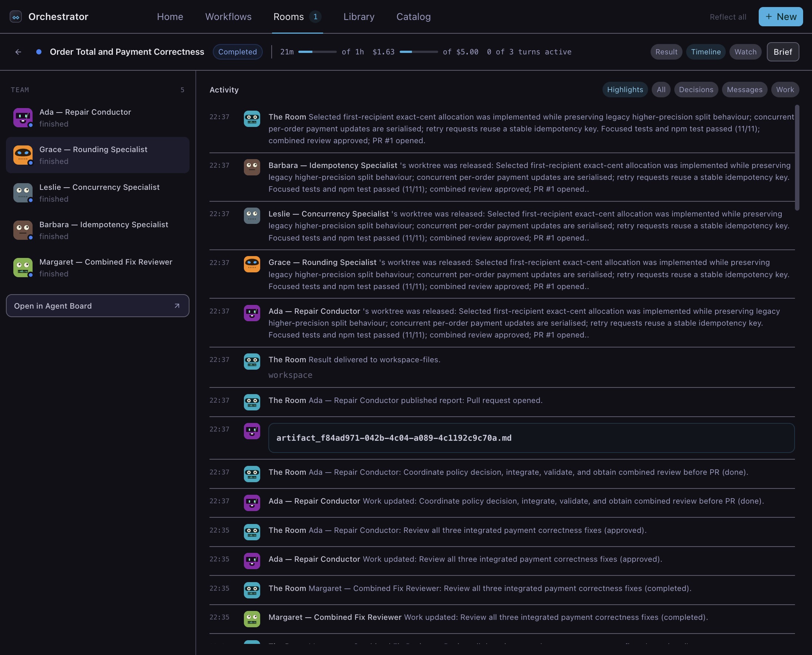Screen dimensions: 812x655
Task: Select Margaret — Combined Fix Reviewer team member
Action: [98, 268]
